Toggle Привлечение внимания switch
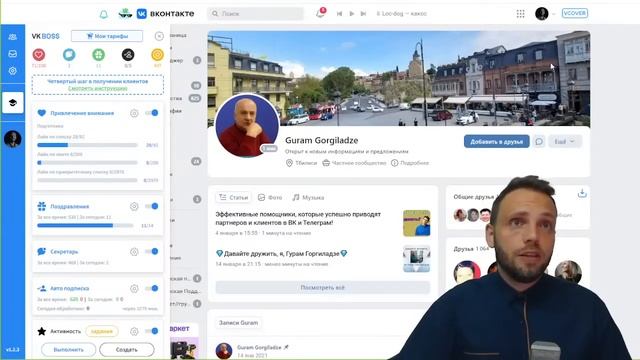 152,113
